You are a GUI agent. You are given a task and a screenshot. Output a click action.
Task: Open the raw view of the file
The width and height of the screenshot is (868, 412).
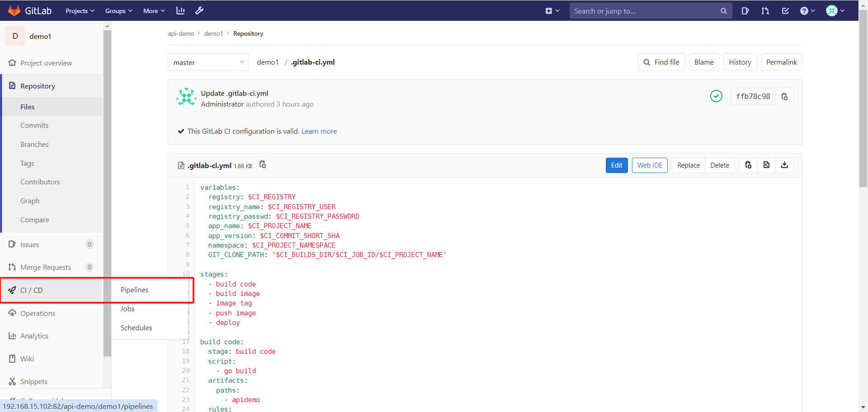point(766,165)
